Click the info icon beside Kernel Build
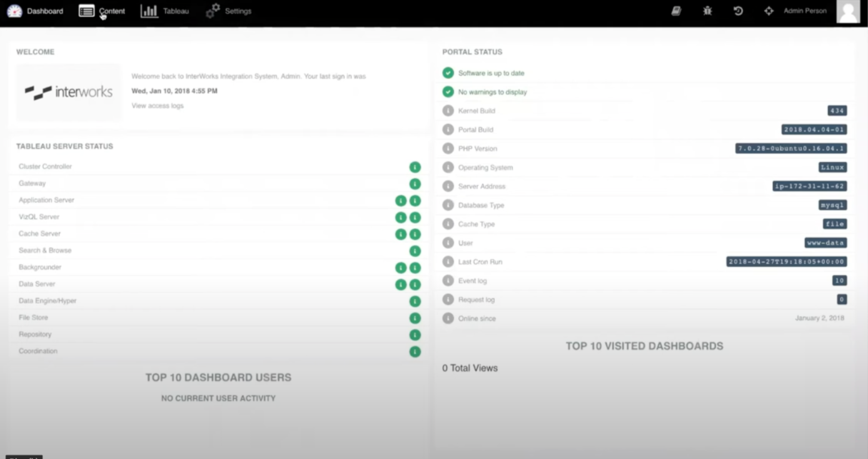The image size is (868, 459). pos(448,111)
